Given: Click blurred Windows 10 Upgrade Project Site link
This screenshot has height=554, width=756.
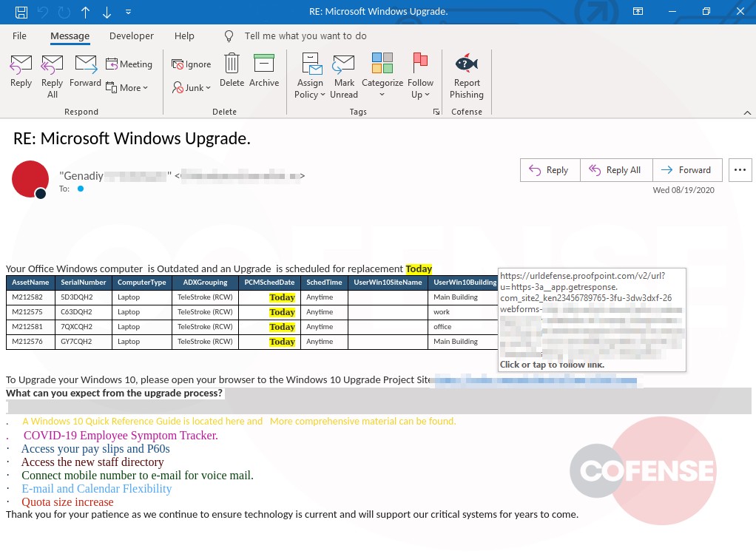Looking at the screenshot, I should 535,380.
